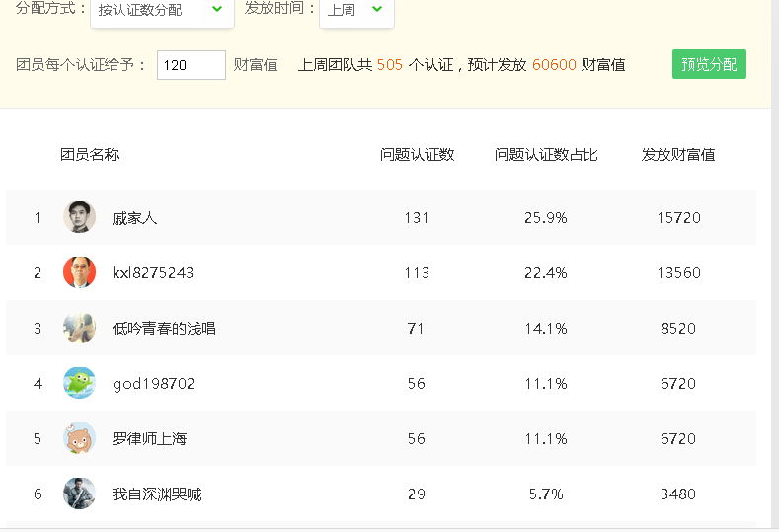This screenshot has height=532, width=779.
Task: Click bear avatar of 罗律师上海
Action: (x=80, y=438)
